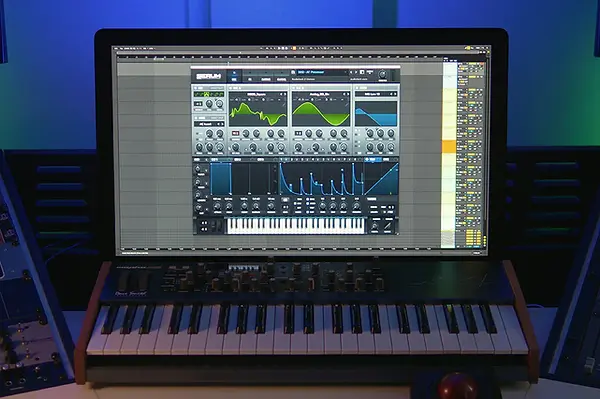600x399 pixels.
Task: Open OSC B wavetable editor pencil
Action: [x=347, y=103]
